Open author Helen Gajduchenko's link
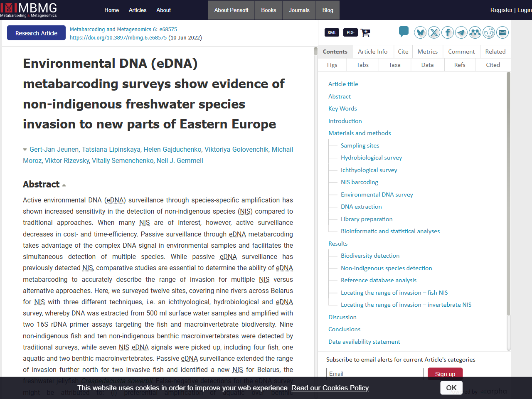The height and width of the screenshot is (399, 532). pyautogui.click(x=172, y=150)
